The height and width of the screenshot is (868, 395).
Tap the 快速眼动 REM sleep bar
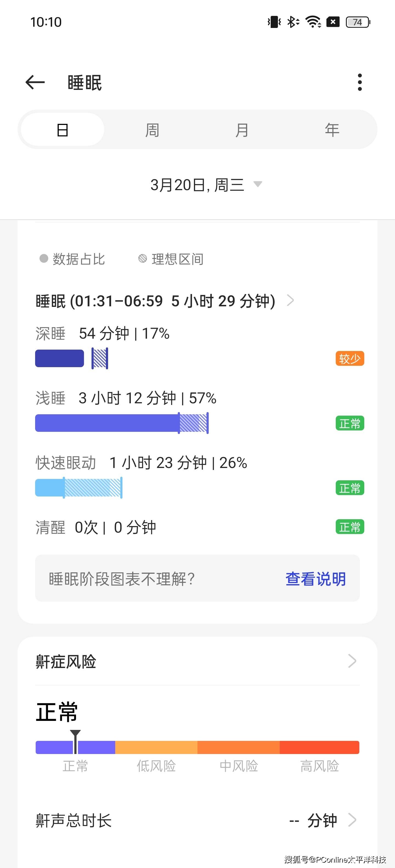(x=79, y=488)
